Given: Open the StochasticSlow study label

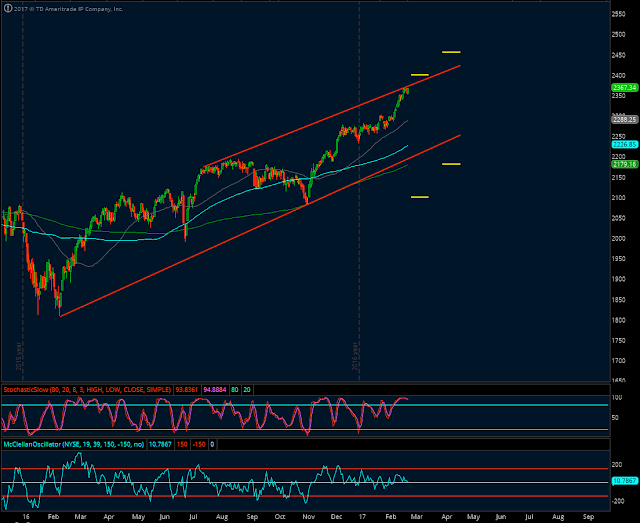Looking at the screenshot, I should pyautogui.click(x=87, y=390).
